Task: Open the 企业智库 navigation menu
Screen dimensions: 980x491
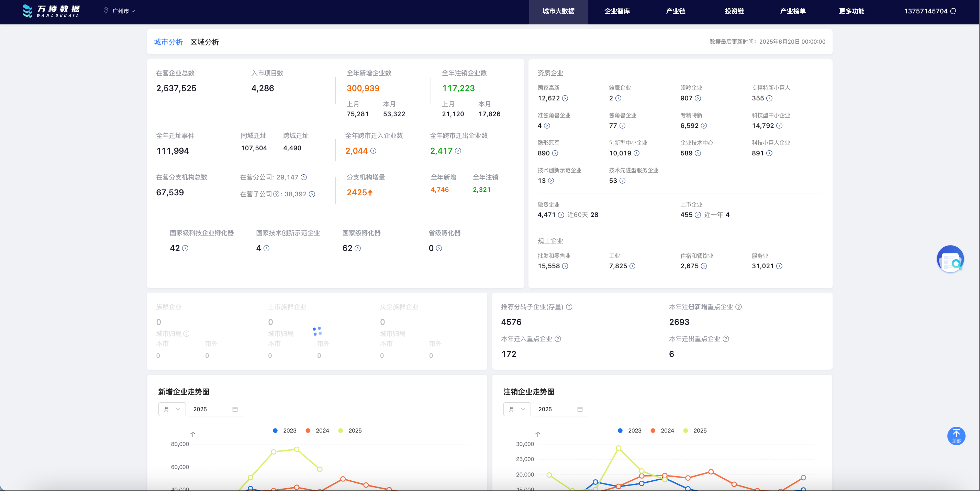Action: 617,11
